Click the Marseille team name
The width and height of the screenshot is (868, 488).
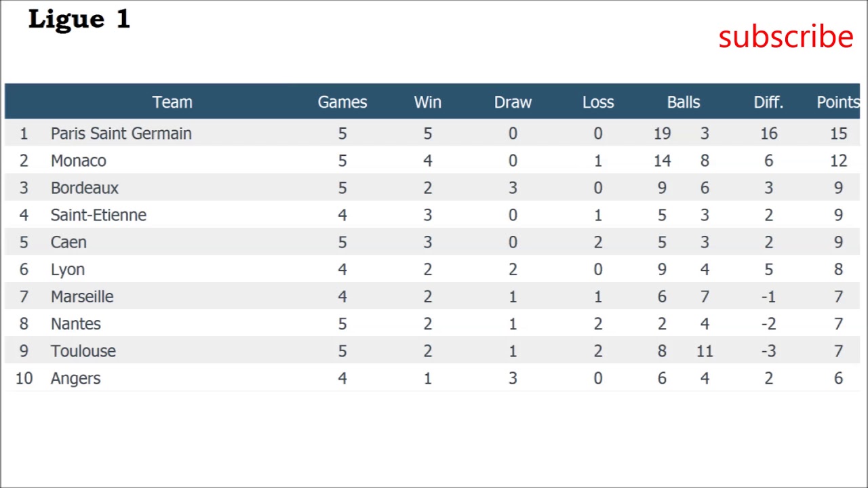82,297
